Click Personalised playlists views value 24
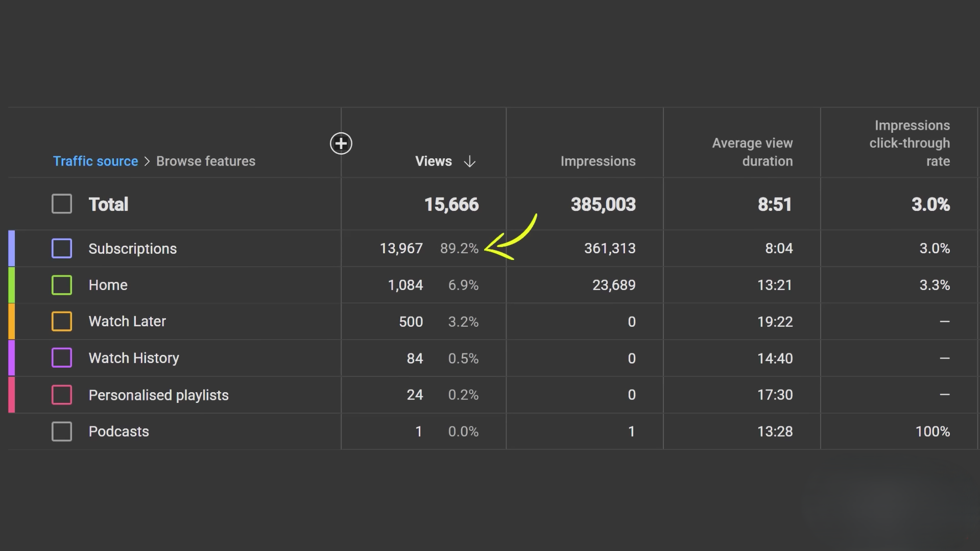Screen dimensions: 980x551 click(x=415, y=395)
